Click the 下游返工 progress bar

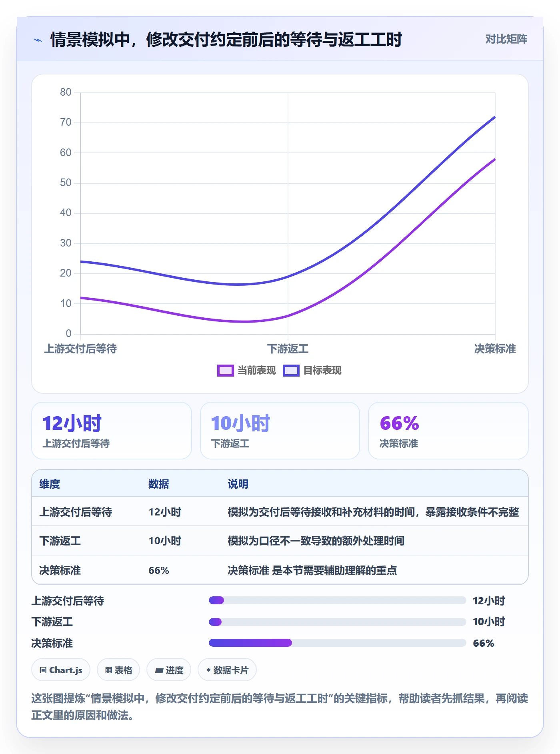click(x=338, y=622)
